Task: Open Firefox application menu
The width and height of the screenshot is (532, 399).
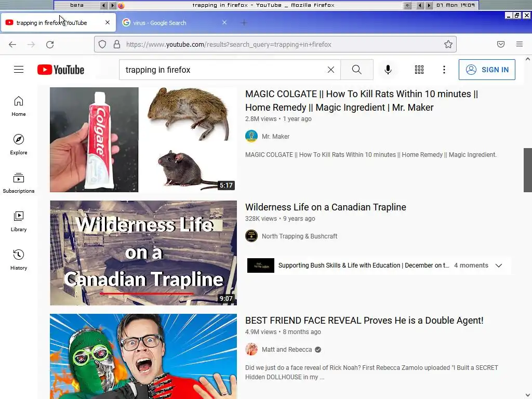Action: pyautogui.click(x=520, y=44)
